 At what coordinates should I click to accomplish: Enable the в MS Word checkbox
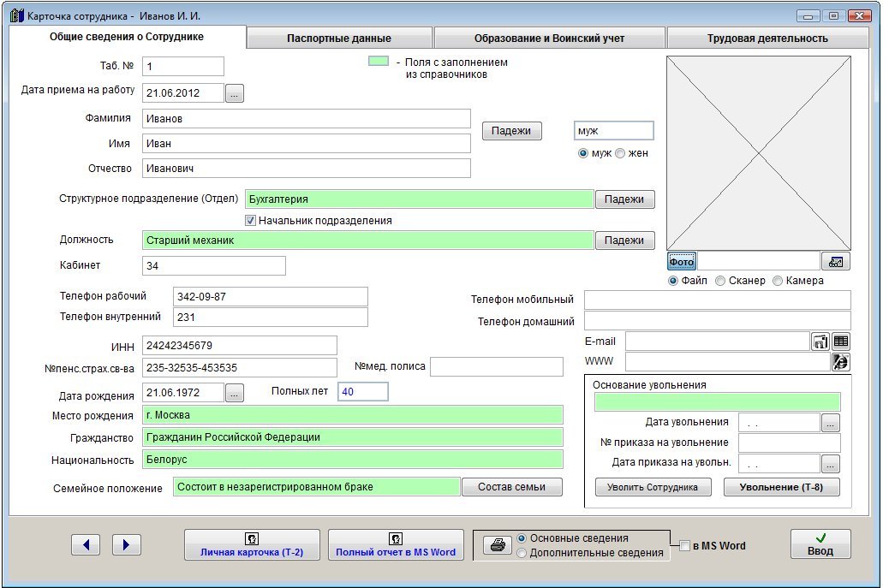pos(685,546)
